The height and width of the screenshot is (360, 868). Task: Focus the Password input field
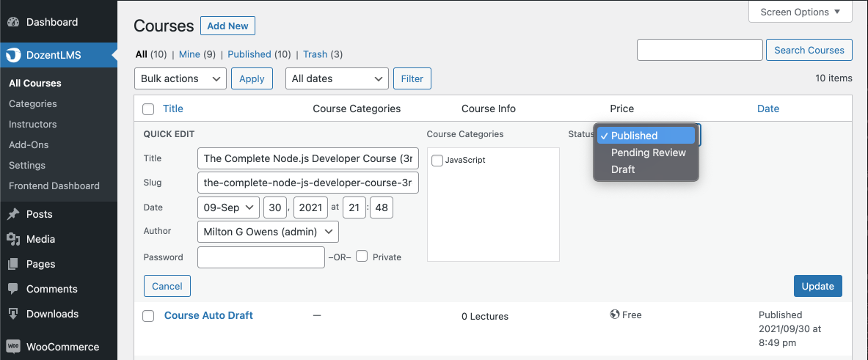coord(260,257)
